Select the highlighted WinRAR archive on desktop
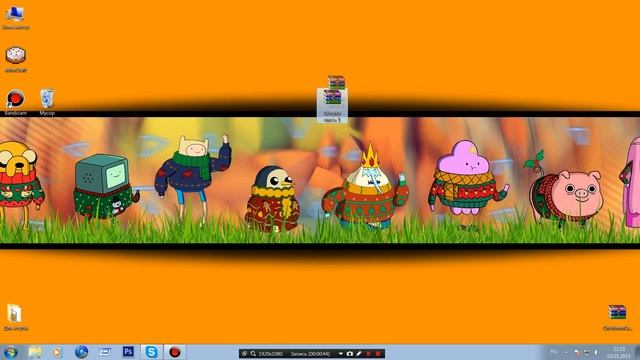The height and width of the screenshot is (360, 640). point(332,106)
